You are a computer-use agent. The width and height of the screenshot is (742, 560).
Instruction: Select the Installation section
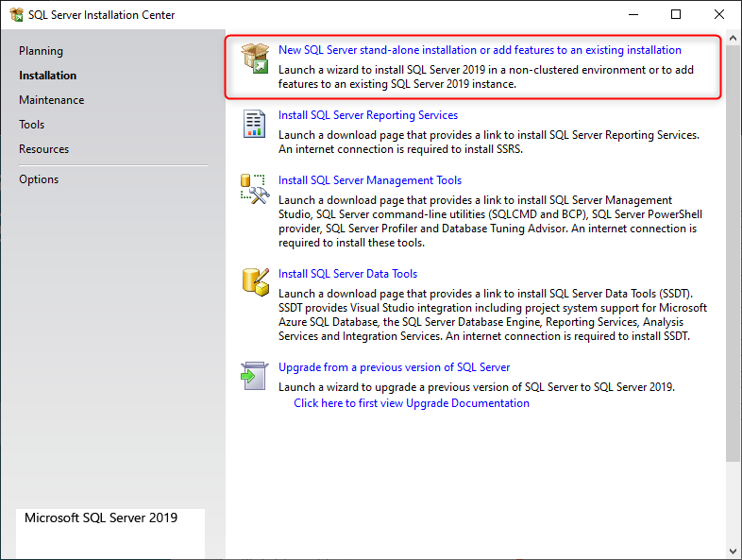click(47, 76)
